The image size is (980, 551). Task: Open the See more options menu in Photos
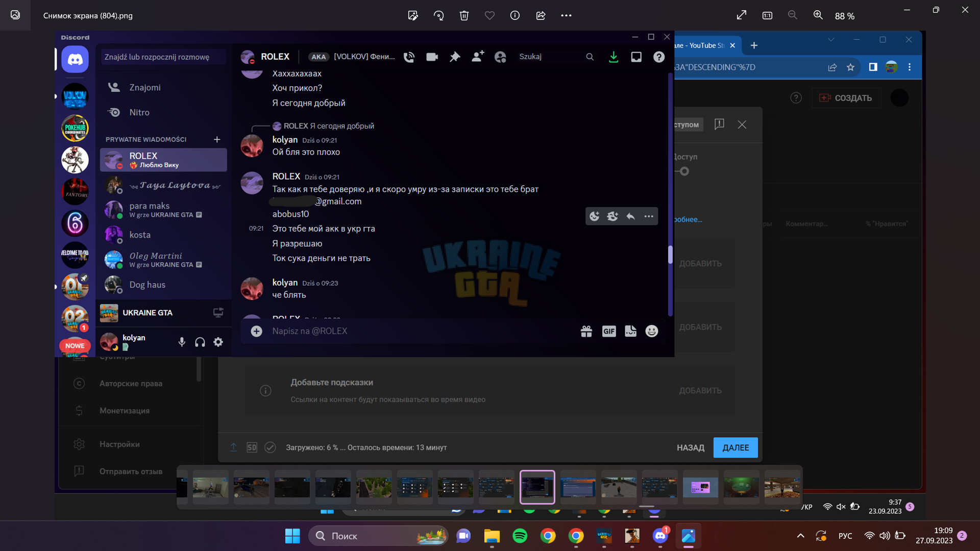click(x=566, y=15)
